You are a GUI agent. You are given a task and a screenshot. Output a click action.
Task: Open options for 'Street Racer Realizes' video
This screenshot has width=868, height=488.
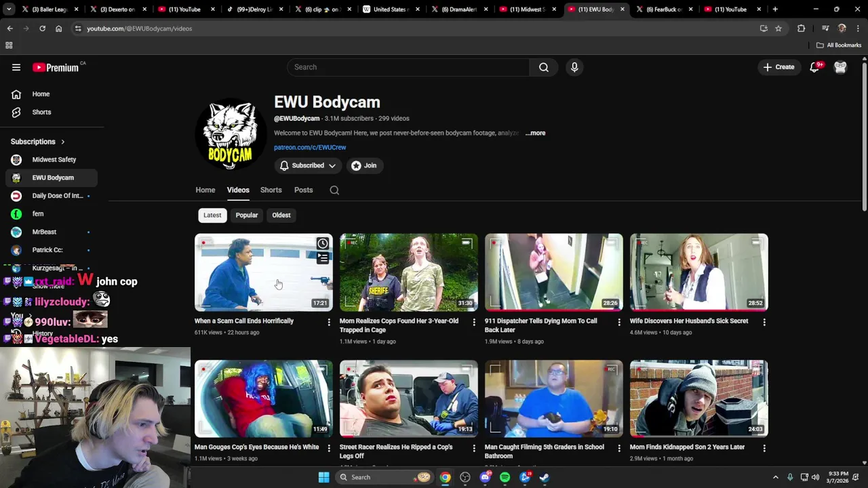pos(474,448)
